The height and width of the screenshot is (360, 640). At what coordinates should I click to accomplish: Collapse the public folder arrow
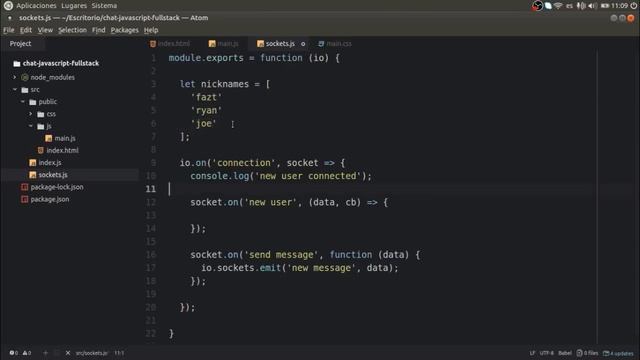23,102
